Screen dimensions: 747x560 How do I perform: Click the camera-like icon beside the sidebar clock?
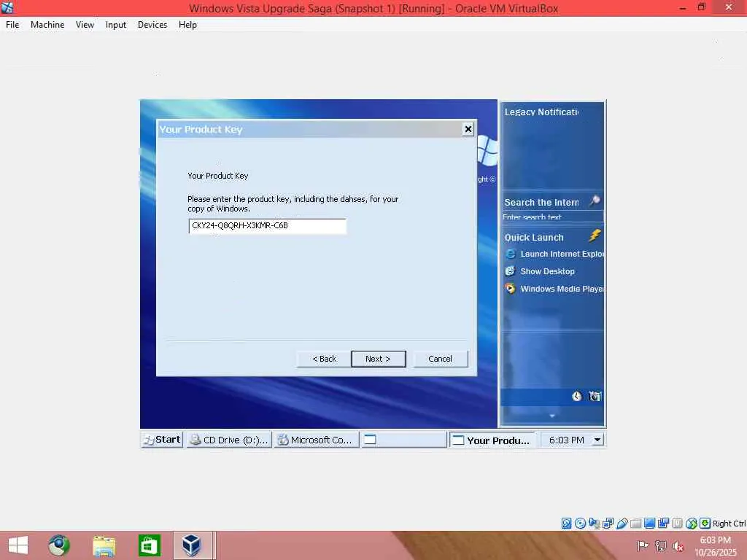point(595,396)
